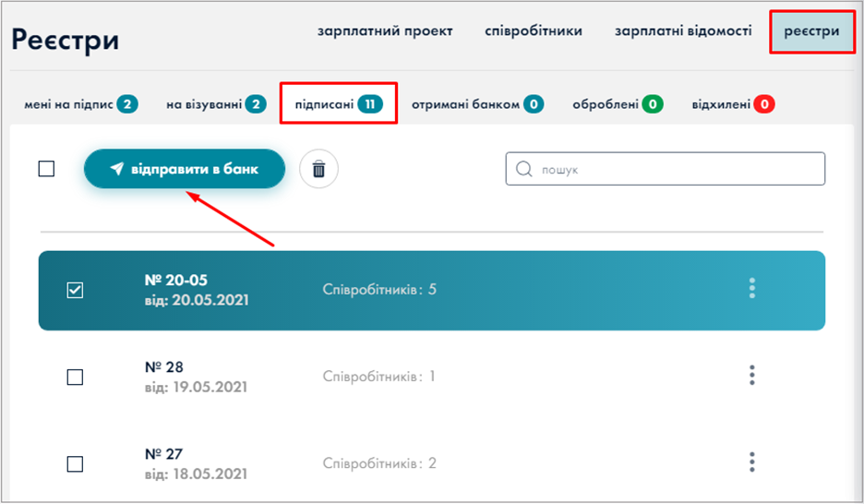Open three-dot menu for registry № 28

751,376
